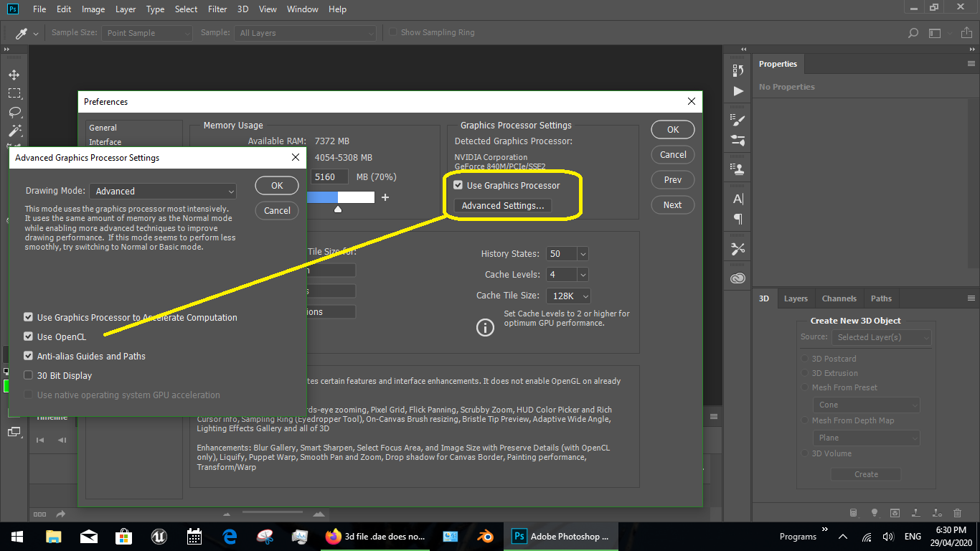
Task: Select the Lasso tool
Action: pos(14,111)
